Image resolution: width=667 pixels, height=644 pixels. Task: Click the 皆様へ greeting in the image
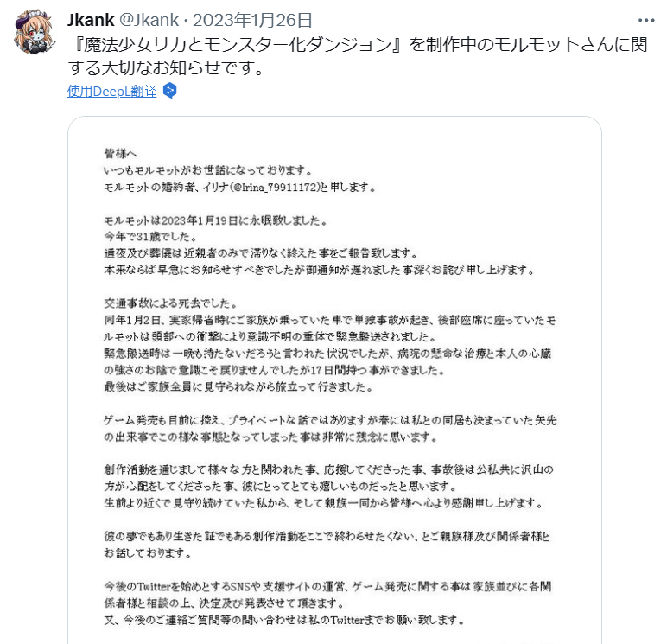click(117, 153)
